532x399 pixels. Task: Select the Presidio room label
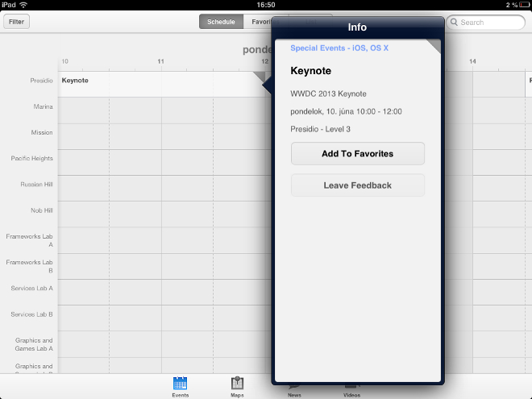[x=41, y=81]
